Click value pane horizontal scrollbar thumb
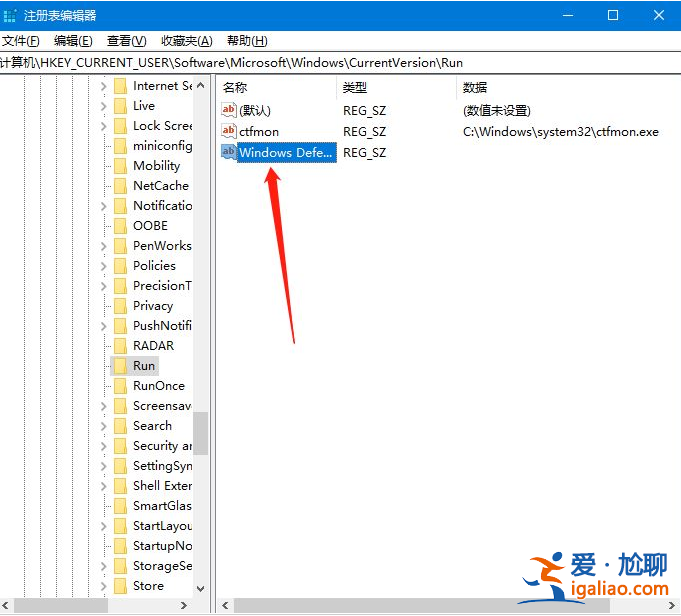Viewport: 681px width, 616px height. 422,605
